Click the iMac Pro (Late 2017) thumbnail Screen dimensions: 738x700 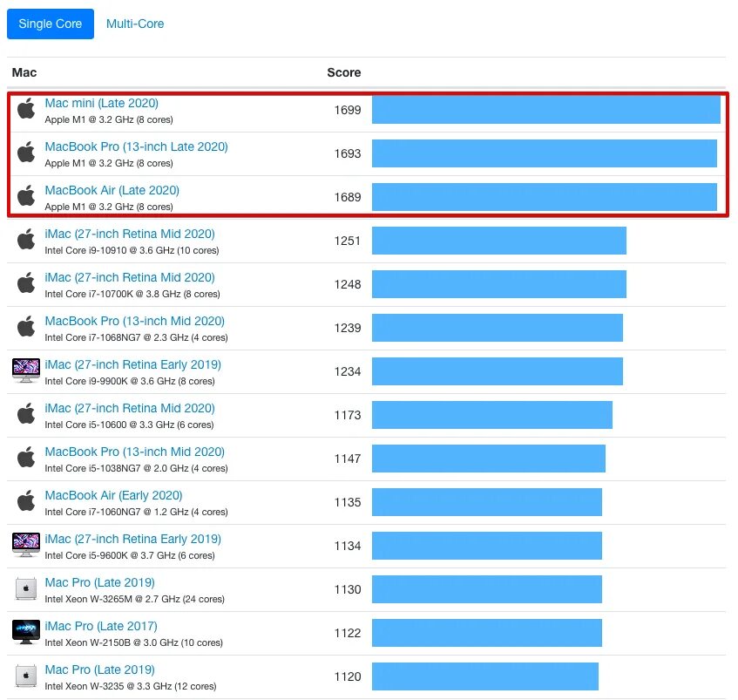coord(26,632)
